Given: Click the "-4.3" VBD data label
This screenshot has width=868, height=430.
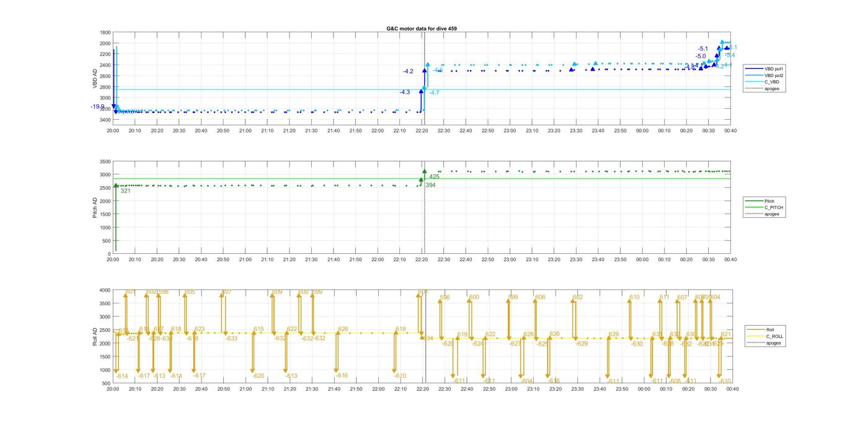Looking at the screenshot, I should [x=405, y=92].
